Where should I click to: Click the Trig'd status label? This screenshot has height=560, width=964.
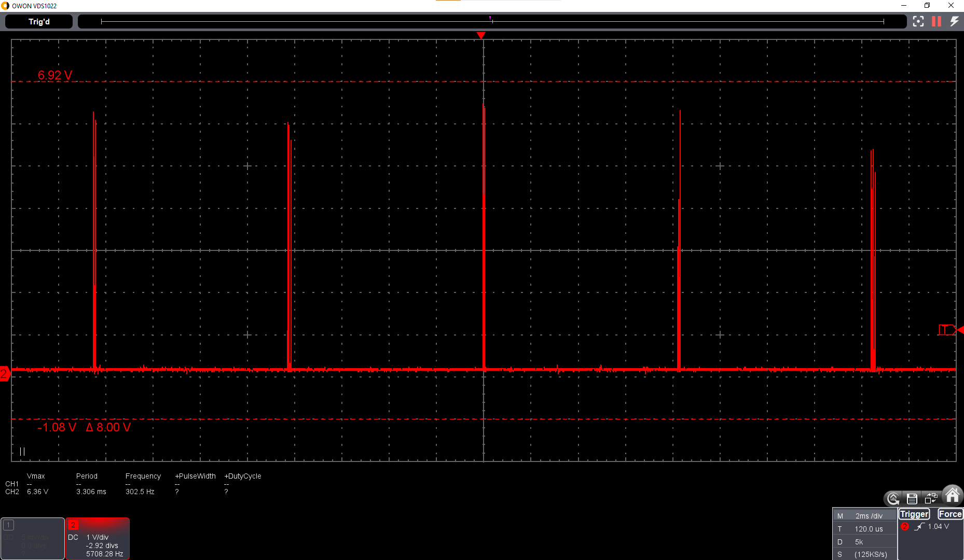pos(38,21)
